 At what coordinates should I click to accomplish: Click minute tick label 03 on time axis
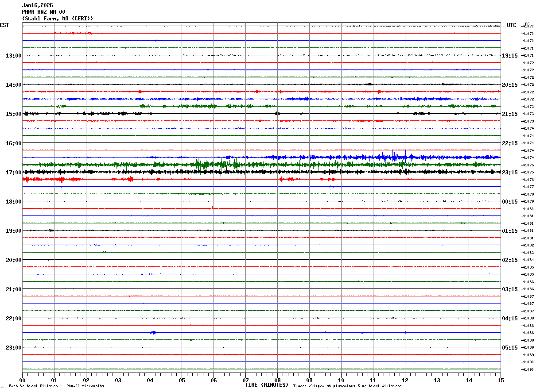[118, 380]
